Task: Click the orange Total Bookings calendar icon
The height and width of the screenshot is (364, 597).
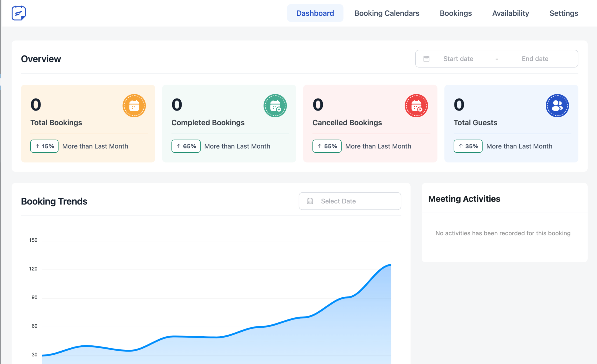Action: 134,105
